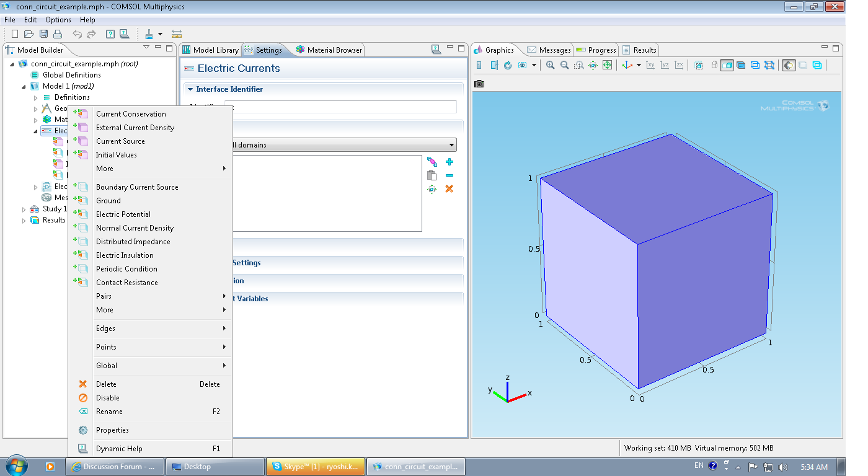The image size is (868, 476).
Task: Toggle the Wireframe Rendering button
Action: pyautogui.click(x=817, y=65)
